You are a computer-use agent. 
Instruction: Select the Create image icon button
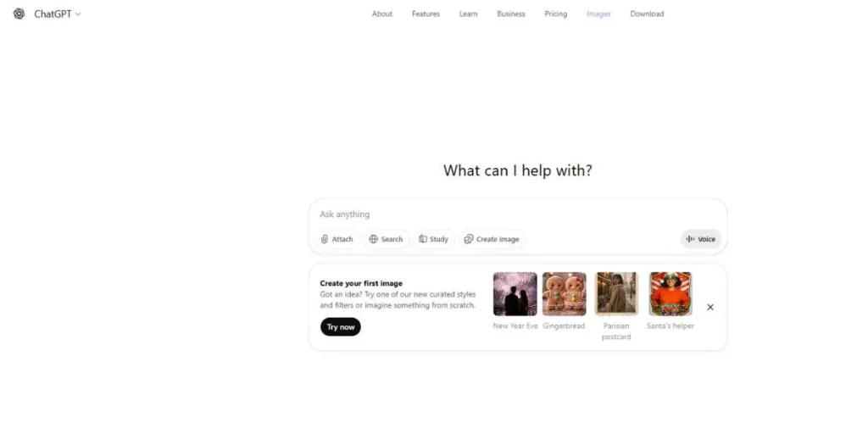[468, 239]
